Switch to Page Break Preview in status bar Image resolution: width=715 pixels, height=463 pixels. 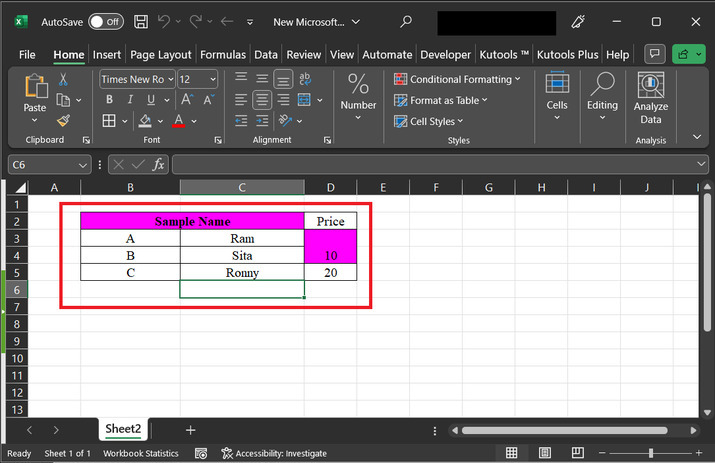coord(577,453)
